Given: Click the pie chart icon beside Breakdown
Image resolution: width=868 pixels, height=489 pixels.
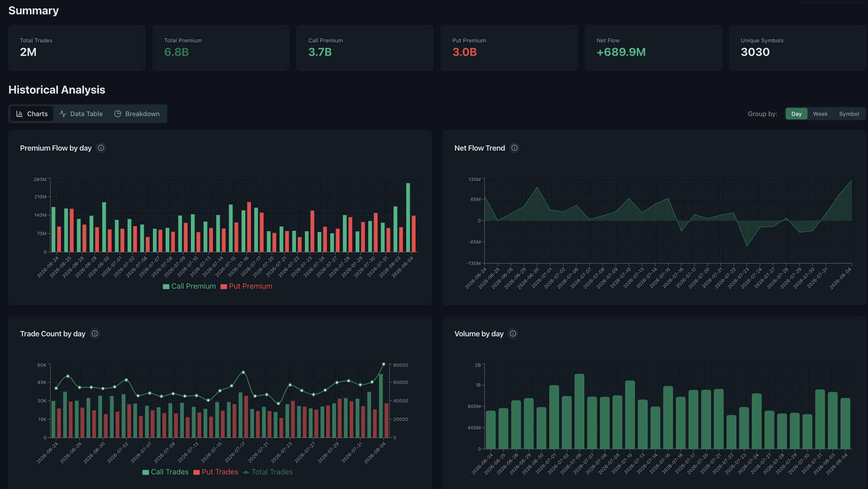Looking at the screenshot, I should coord(118,114).
